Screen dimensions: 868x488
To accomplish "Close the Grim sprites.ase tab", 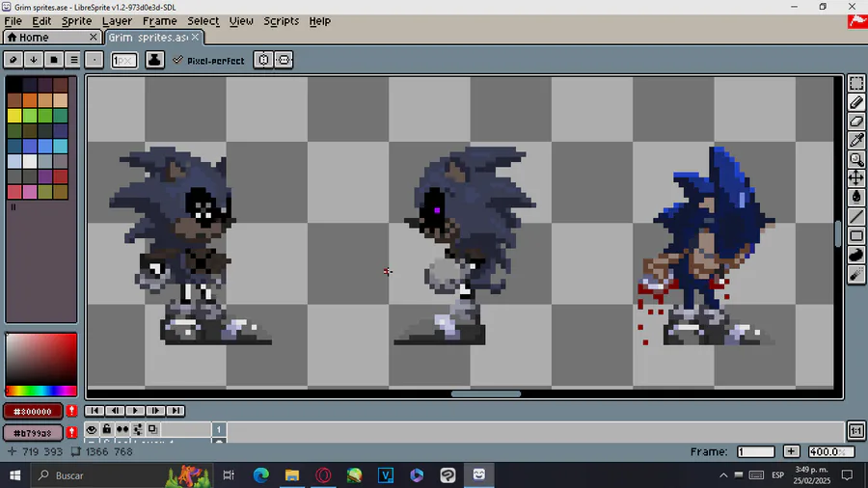I will pos(196,37).
